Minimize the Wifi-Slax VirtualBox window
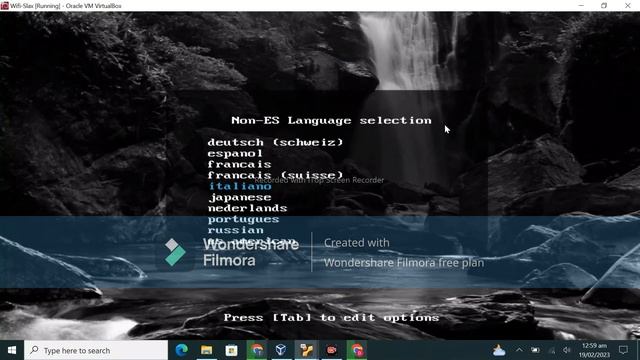 click(x=581, y=6)
